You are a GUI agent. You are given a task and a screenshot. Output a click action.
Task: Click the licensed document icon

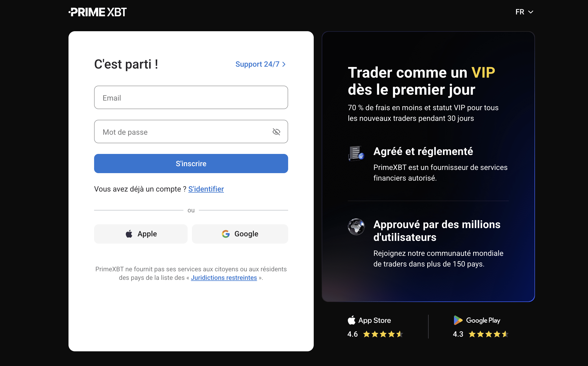pyautogui.click(x=356, y=153)
